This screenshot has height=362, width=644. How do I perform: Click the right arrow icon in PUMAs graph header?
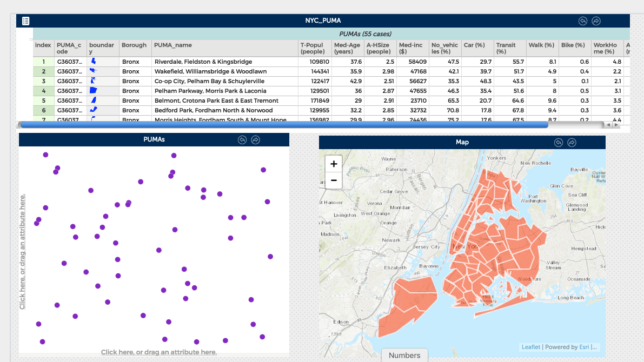255,139
